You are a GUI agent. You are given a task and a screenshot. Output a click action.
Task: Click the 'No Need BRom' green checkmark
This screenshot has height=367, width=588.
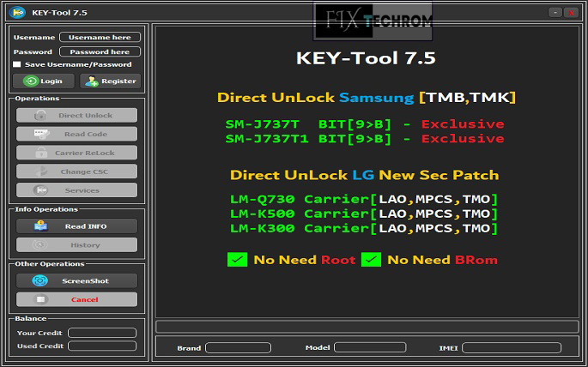click(x=371, y=260)
